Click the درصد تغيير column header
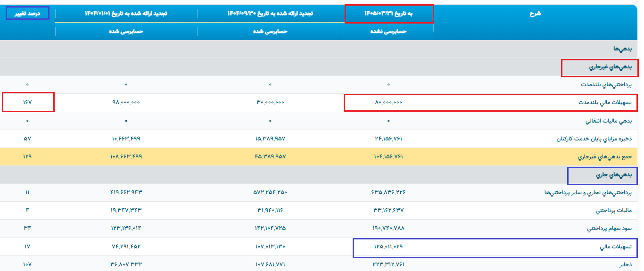The height and width of the screenshot is (271, 644). [26, 13]
